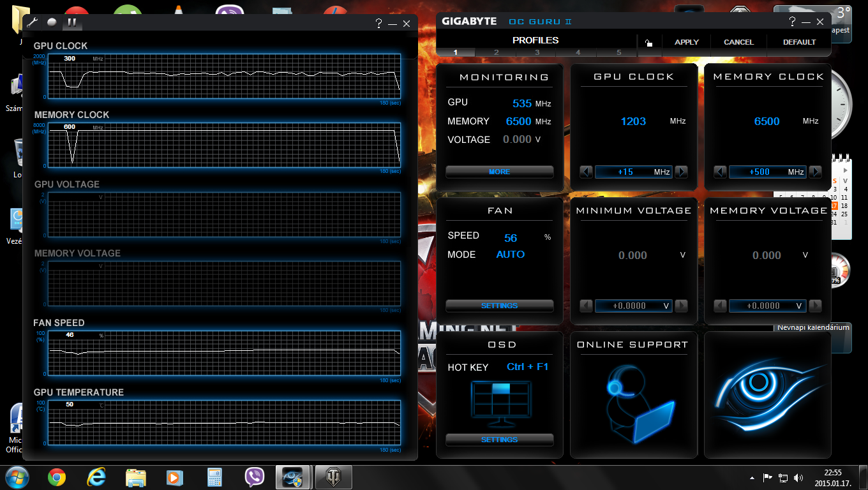868x490 pixels.
Task: Restore settings with DEFAULT button
Action: point(800,42)
